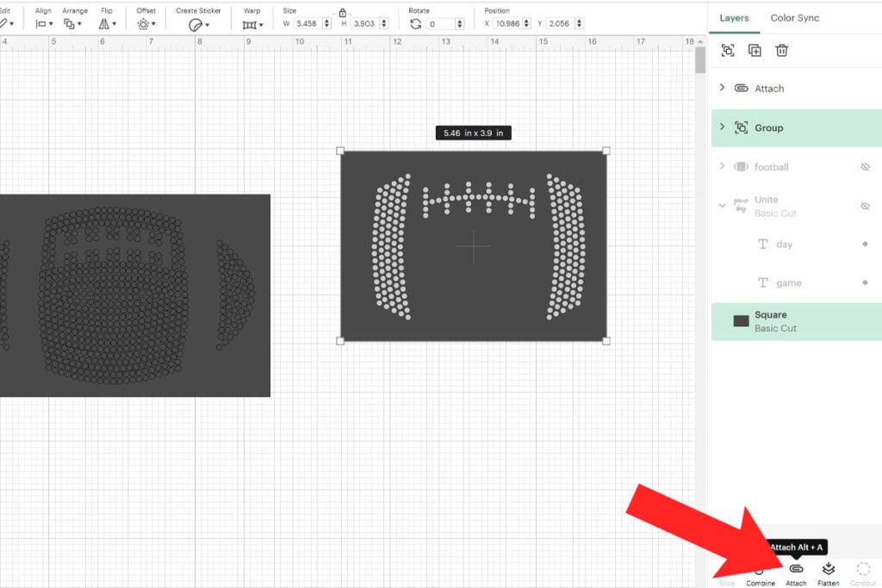Click the Contour tool icon
882x588 pixels.
863,569
